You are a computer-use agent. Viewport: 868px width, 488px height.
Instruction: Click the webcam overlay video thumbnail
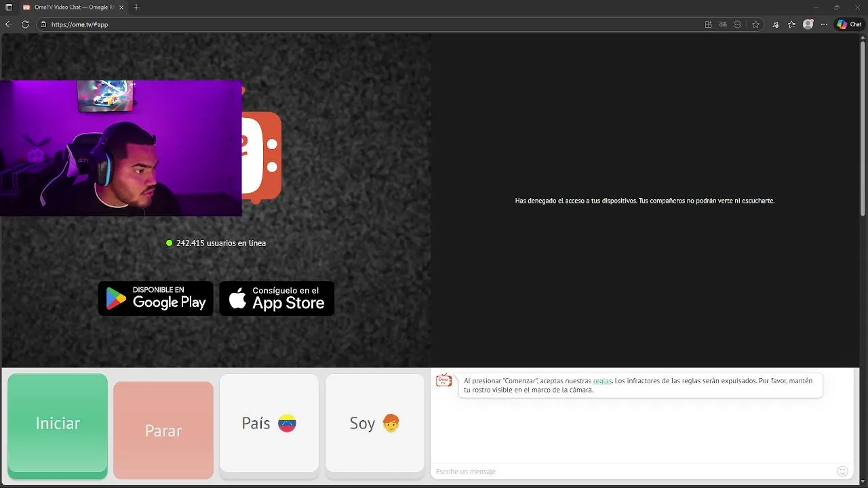click(x=121, y=148)
